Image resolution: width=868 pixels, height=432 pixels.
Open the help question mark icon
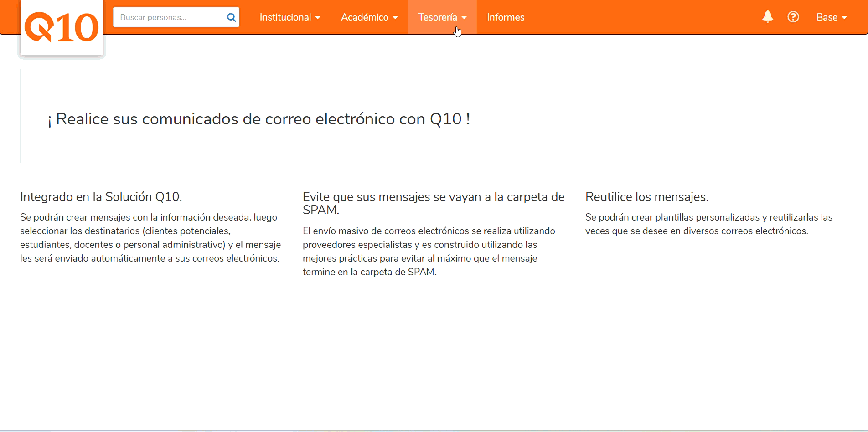click(793, 17)
